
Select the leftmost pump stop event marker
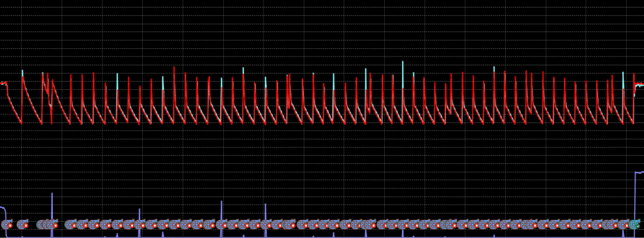(7, 224)
